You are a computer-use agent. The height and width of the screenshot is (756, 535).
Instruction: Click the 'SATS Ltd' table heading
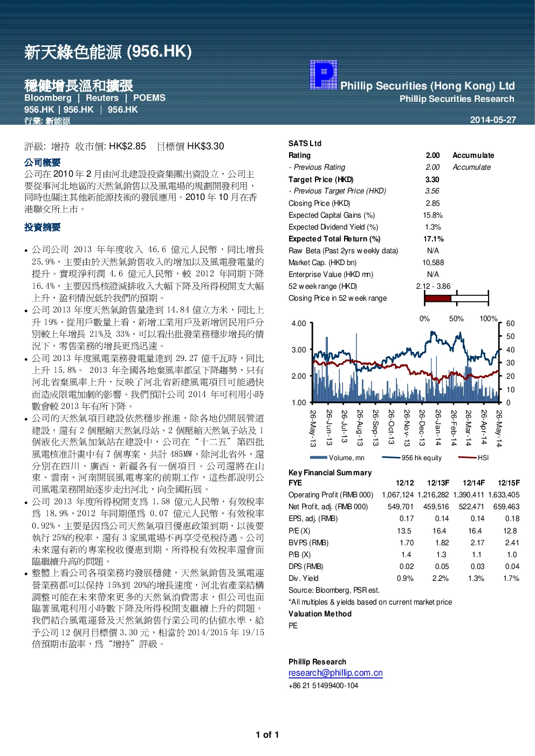click(305, 143)
